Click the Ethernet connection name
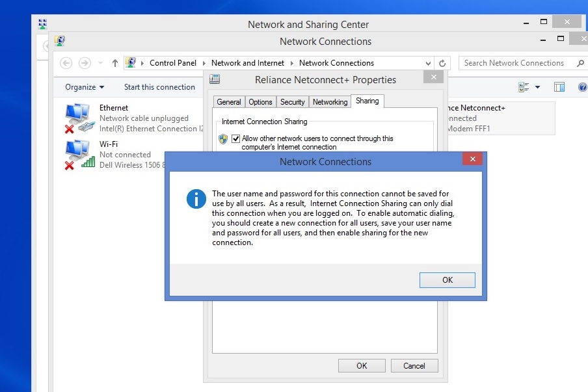Viewport: 588px width, 392px height. [114, 108]
